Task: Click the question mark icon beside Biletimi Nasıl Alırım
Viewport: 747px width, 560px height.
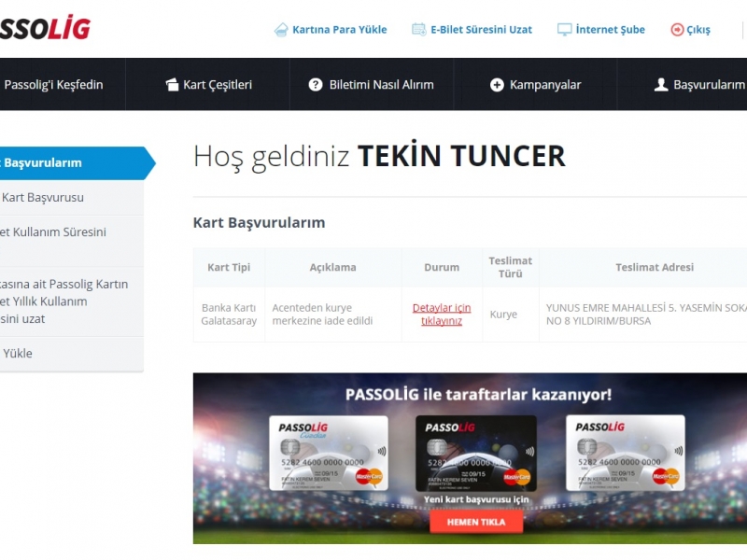Action: [316, 85]
